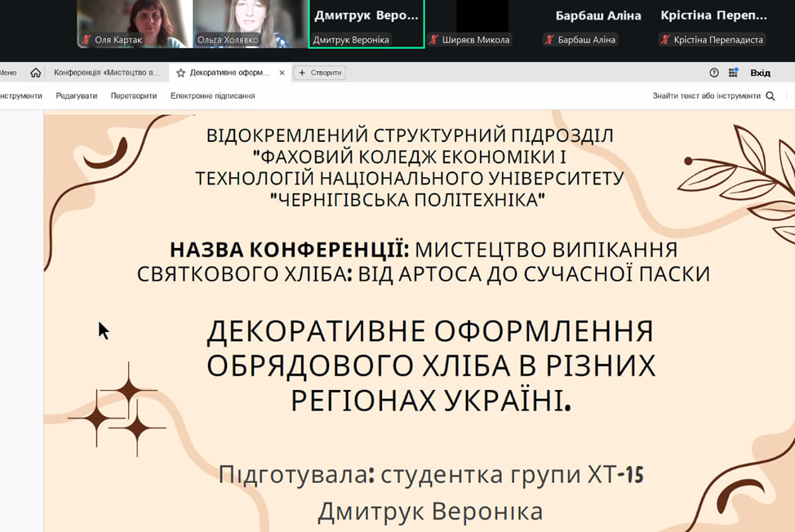The height and width of the screenshot is (532, 795).
Task: Click the star icon on the Декоративне tab
Action: (x=181, y=73)
